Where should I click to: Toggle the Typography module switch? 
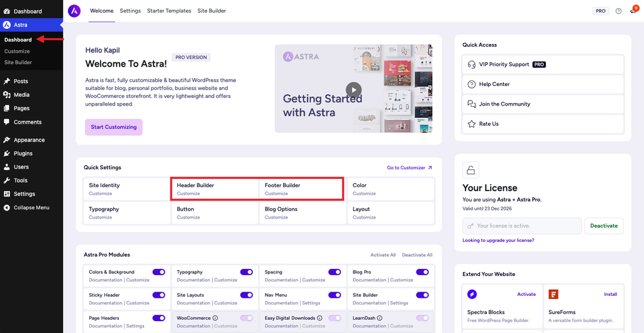coord(247,272)
